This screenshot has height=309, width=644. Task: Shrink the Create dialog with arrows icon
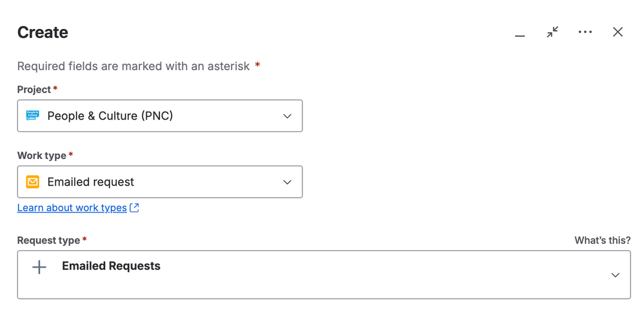(552, 32)
